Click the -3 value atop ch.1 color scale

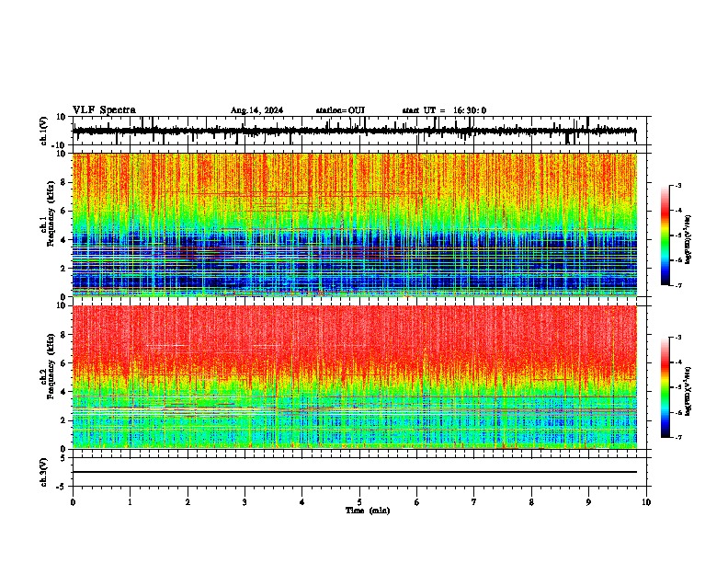(678, 185)
